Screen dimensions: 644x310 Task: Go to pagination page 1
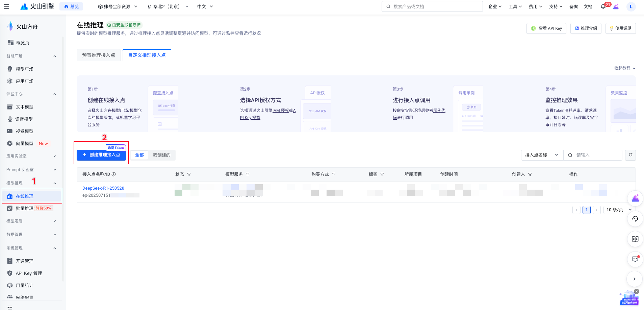(587, 210)
